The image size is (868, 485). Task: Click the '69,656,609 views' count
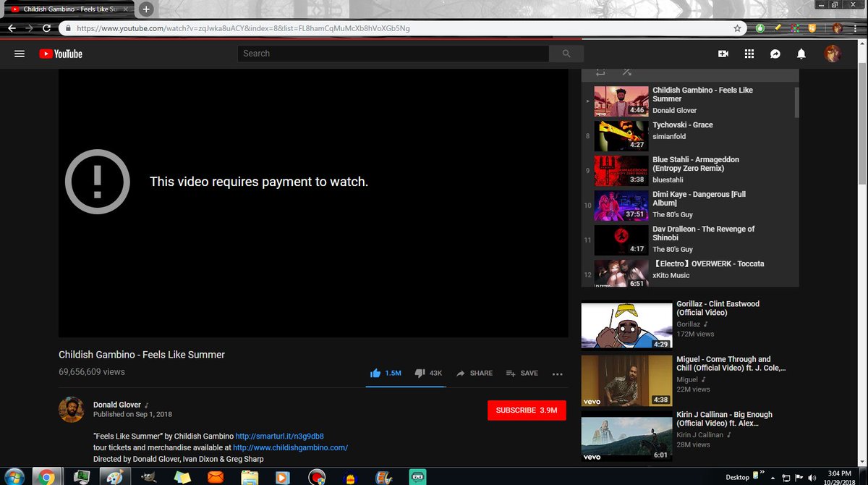click(x=92, y=371)
